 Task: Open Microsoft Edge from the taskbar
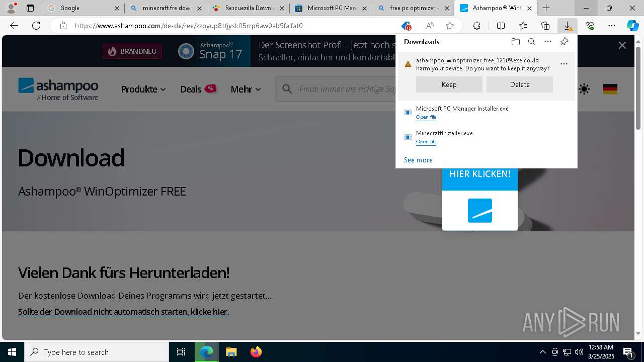click(x=207, y=352)
